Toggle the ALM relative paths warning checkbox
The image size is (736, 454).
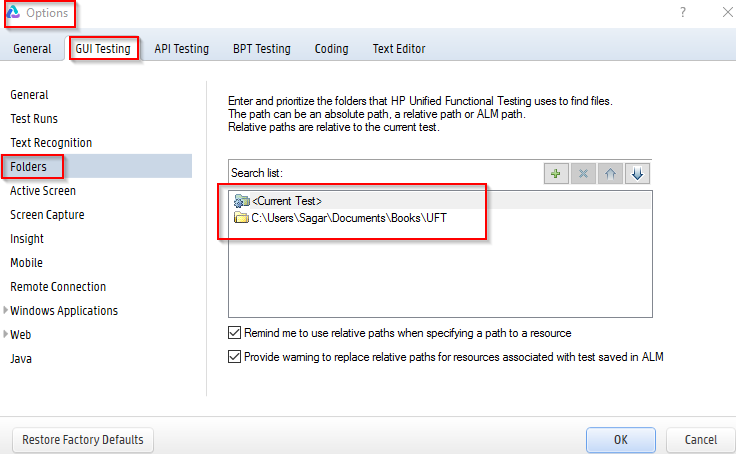235,357
